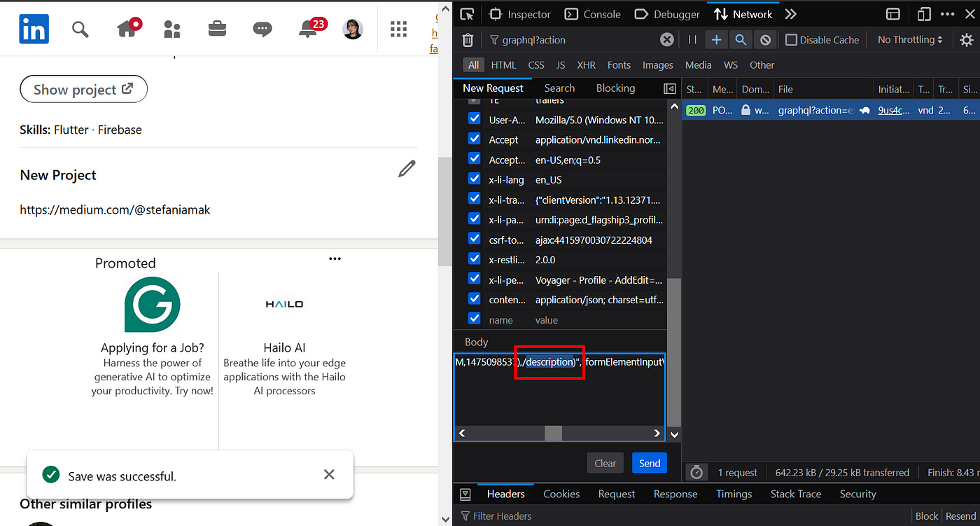Open the Response details tab
The width and height of the screenshot is (980, 526).
(675, 494)
